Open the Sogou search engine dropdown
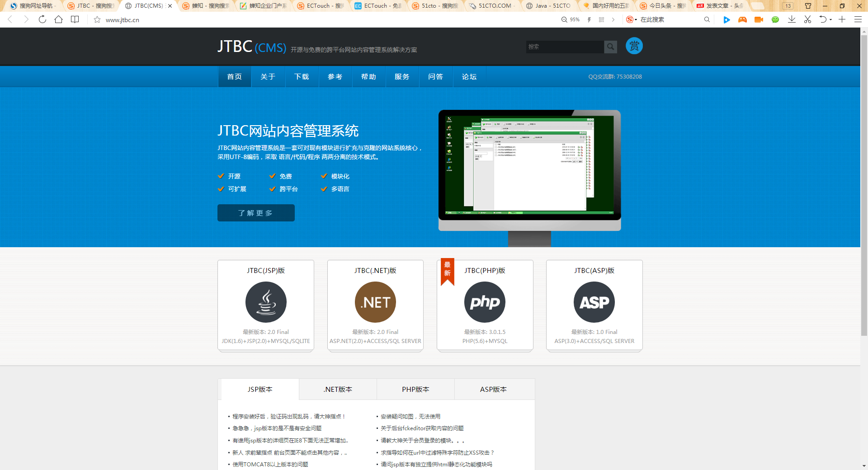868x470 pixels. pyautogui.click(x=632, y=19)
